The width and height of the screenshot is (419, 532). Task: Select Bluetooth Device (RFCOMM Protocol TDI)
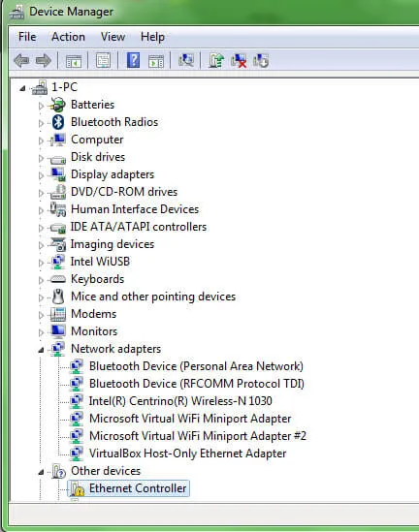click(197, 384)
